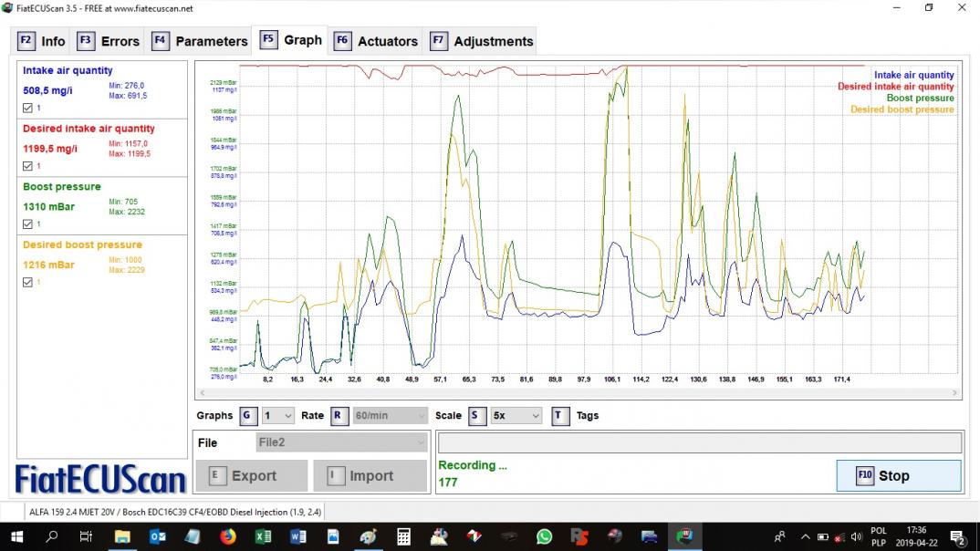The width and height of the screenshot is (980, 551).
Task: Open the Graphs count dropdown
Action: (278, 416)
